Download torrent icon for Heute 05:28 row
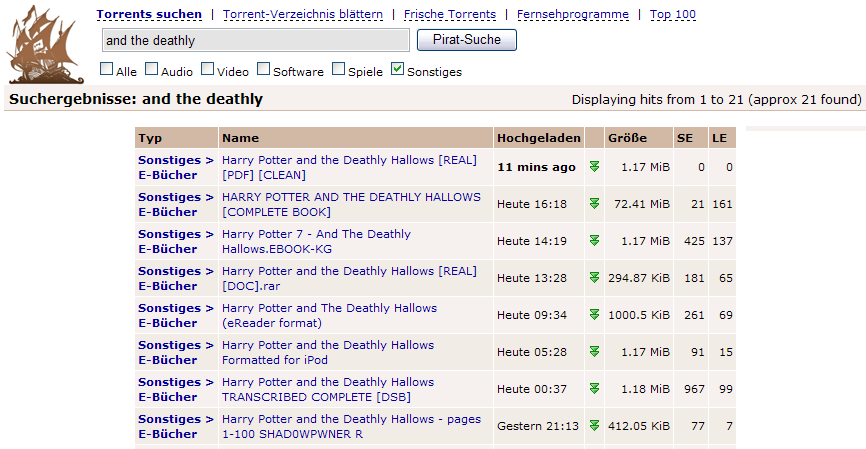Image resolution: width=866 pixels, height=449 pixels. (x=594, y=352)
